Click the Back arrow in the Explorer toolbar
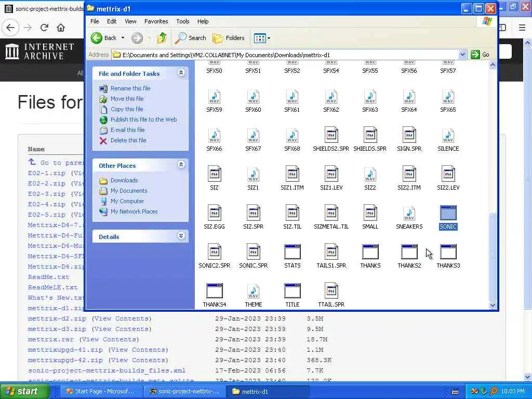The height and width of the screenshot is (399, 532). (x=104, y=38)
